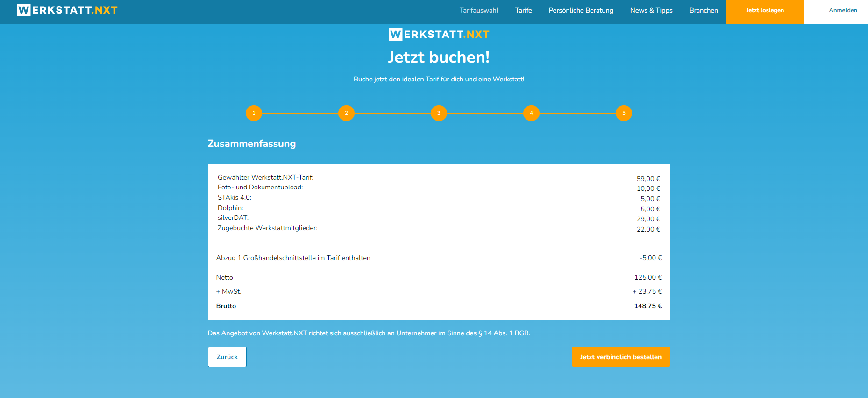Click the 148,75 € gross total
Viewport: 868px width, 398px height.
click(648, 306)
